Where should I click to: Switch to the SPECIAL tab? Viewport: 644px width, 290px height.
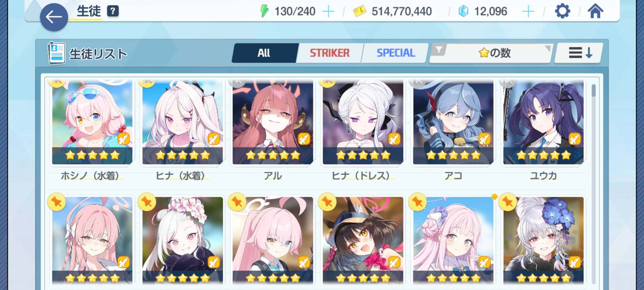click(x=396, y=53)
